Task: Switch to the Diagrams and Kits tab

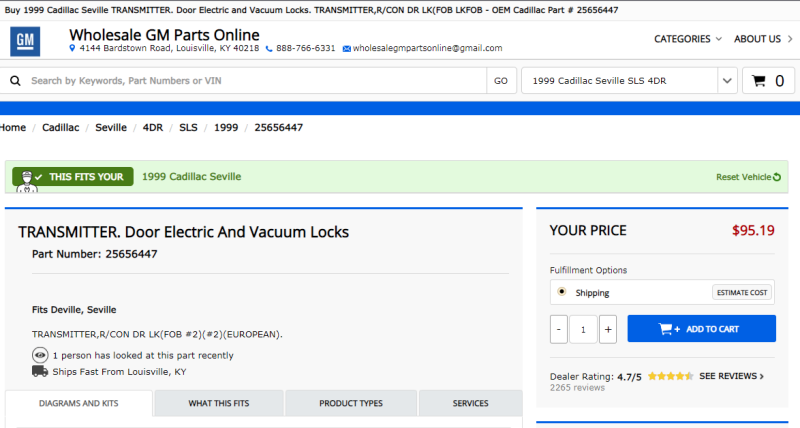Action: click(79, 404)
